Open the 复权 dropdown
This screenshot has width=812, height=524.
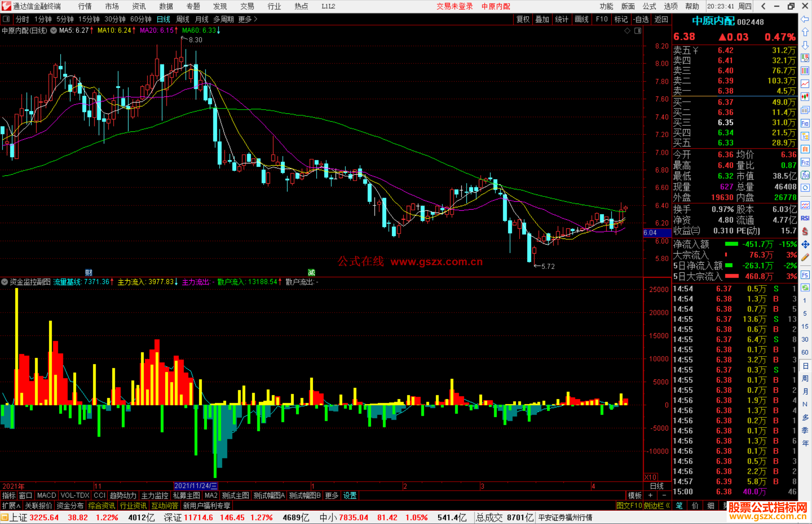[x=523, y=19]
